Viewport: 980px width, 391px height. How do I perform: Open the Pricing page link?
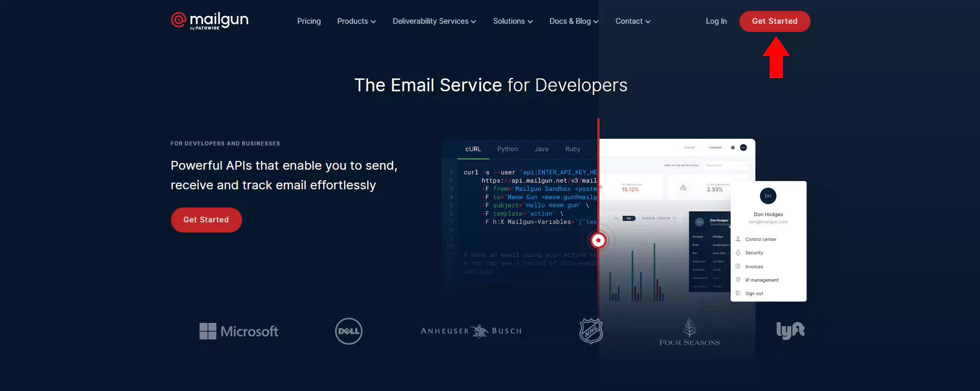coord(309,21)
